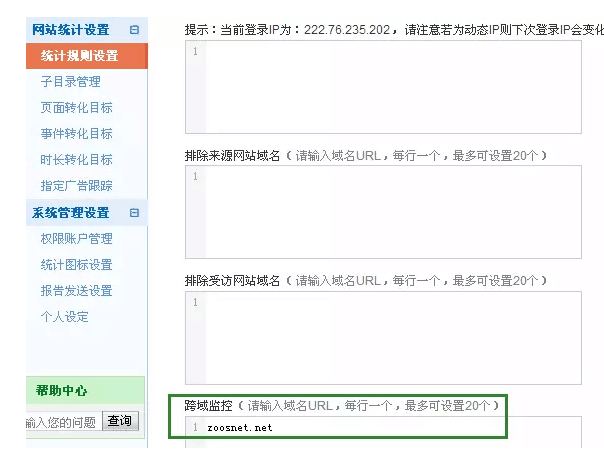Click the excluded IP text area under the login IP hint
The width and height of the screenshot is (604, 468).
point(392,87)
